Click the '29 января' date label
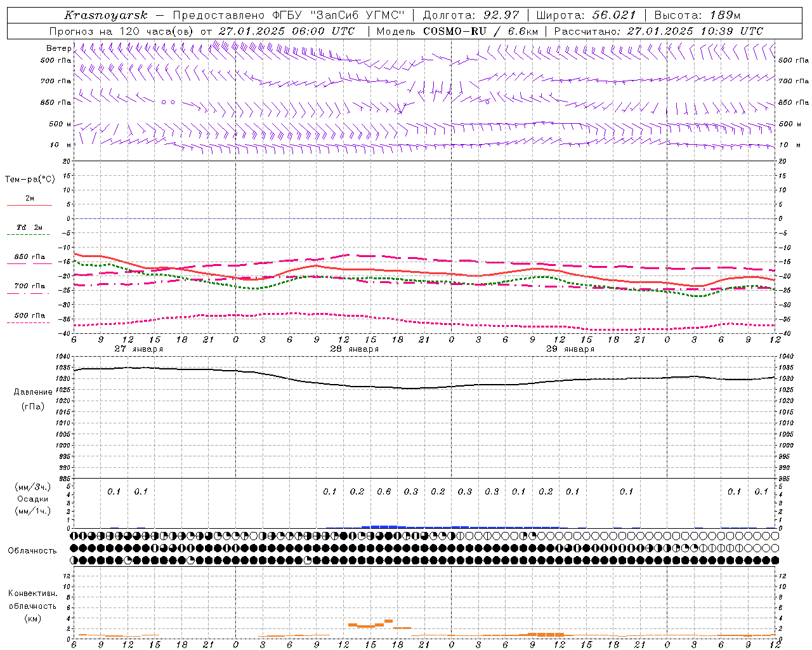 tap(570, 349)
